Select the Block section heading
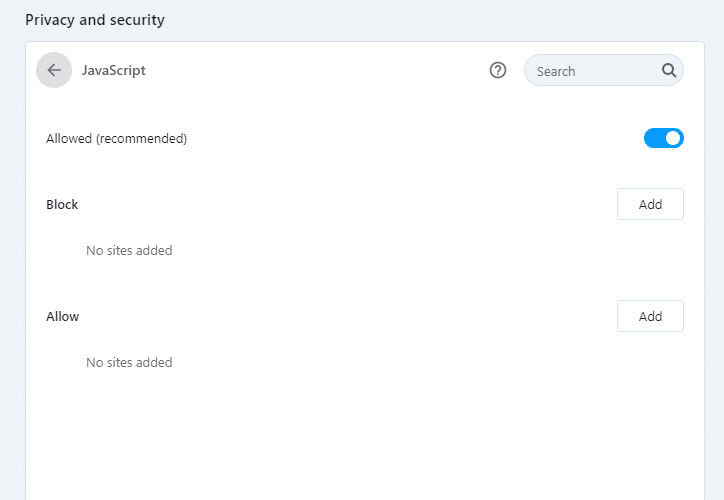The width and height of the screenshot is (724, 500). [x=62, y=204]
